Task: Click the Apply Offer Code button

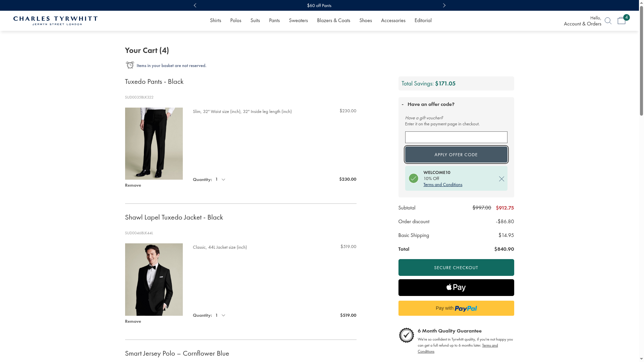Action: click(456, 155)
